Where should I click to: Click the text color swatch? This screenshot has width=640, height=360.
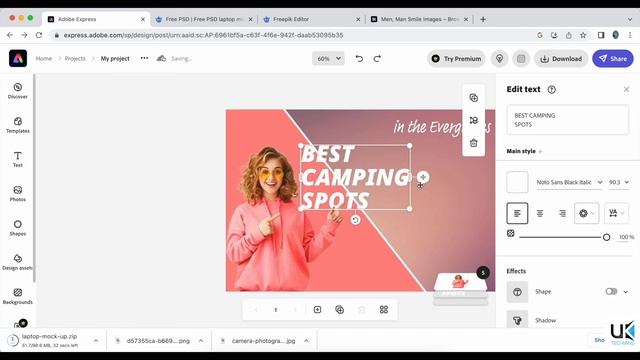point(517,182)
